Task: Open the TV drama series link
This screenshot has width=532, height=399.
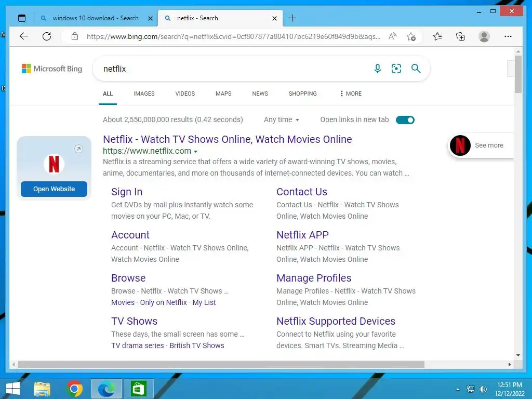Action: [137, 345]
